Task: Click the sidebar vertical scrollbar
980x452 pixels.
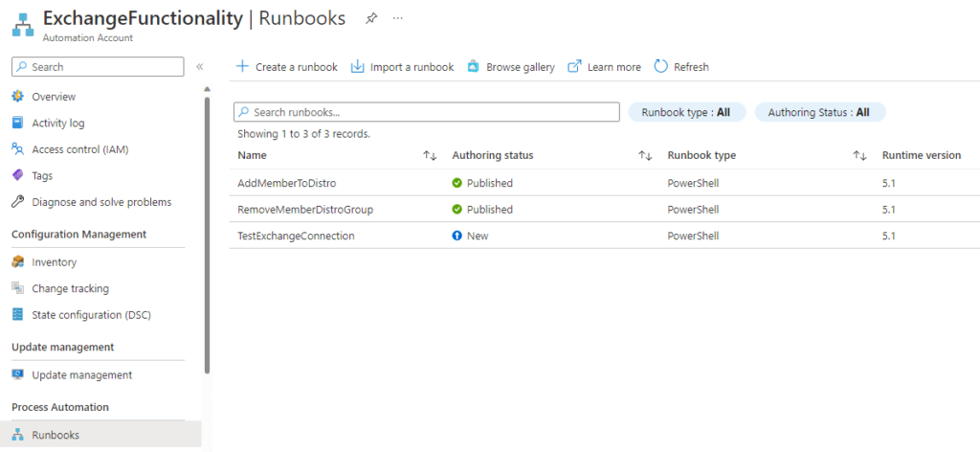Action: click(207, 235)
